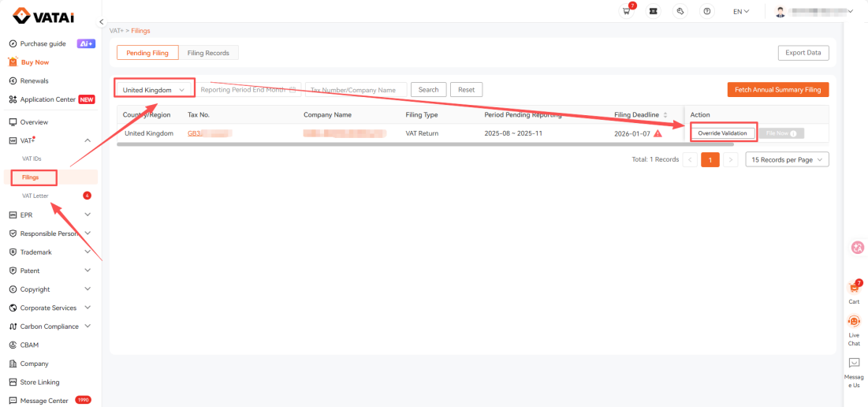This screenshot has height=407, width=868.
Task: Expand the Trademark section
Action: pos(88,252)
